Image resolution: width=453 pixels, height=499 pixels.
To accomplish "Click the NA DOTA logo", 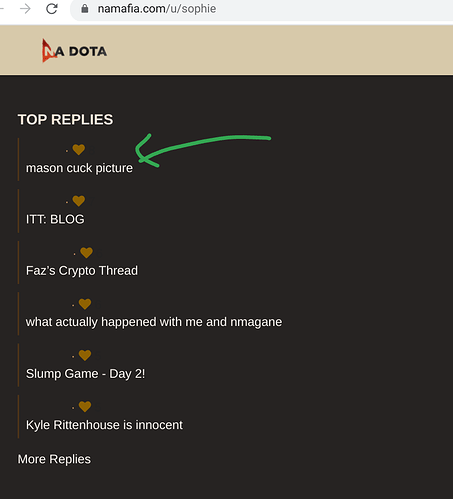I will point(74,51).
